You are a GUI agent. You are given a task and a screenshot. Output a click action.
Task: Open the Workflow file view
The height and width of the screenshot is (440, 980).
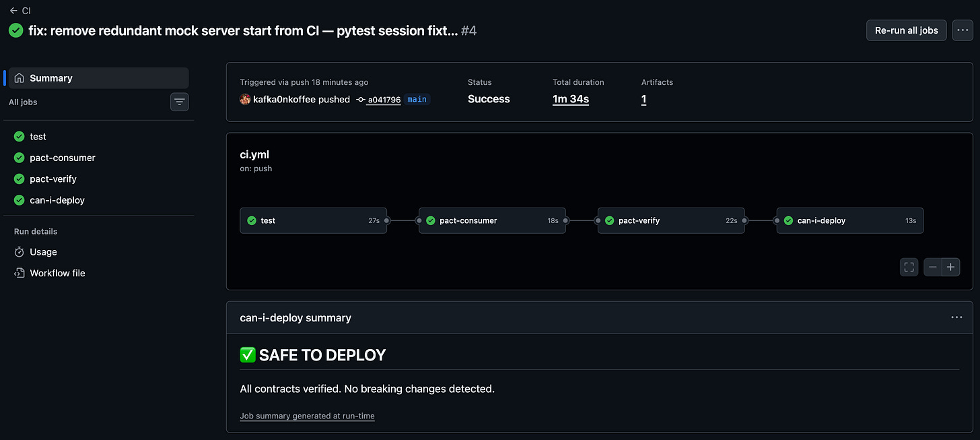pos(99,273)
